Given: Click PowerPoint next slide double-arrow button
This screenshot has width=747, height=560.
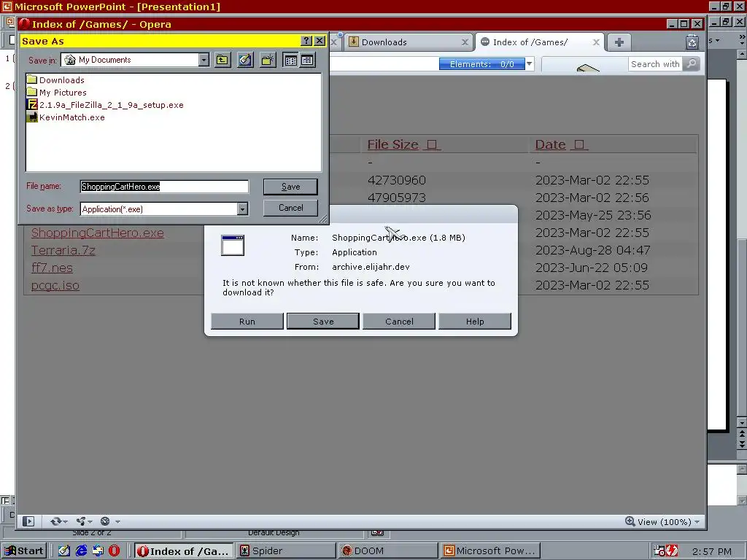Looking at the screenshot, I should pos(742,444).
